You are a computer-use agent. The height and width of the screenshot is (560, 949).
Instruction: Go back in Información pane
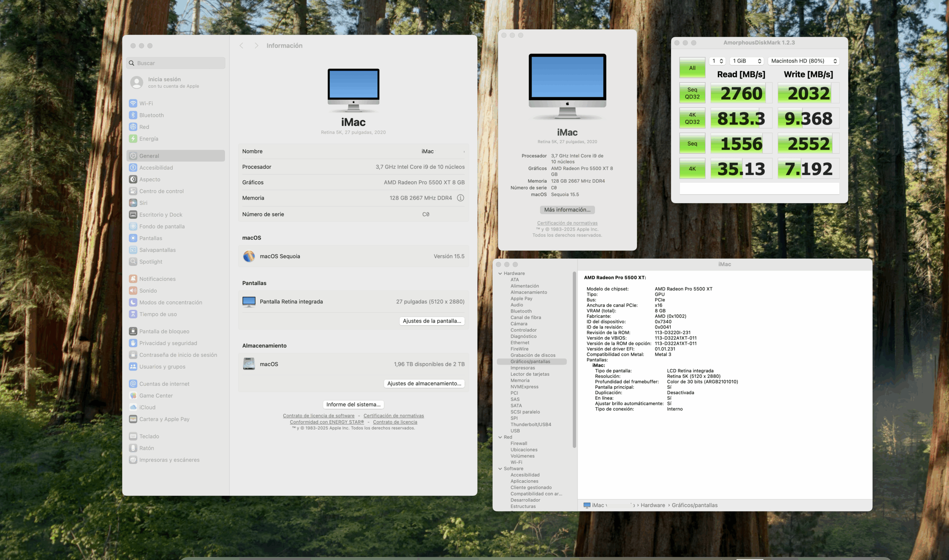click(x=241, y=45)
